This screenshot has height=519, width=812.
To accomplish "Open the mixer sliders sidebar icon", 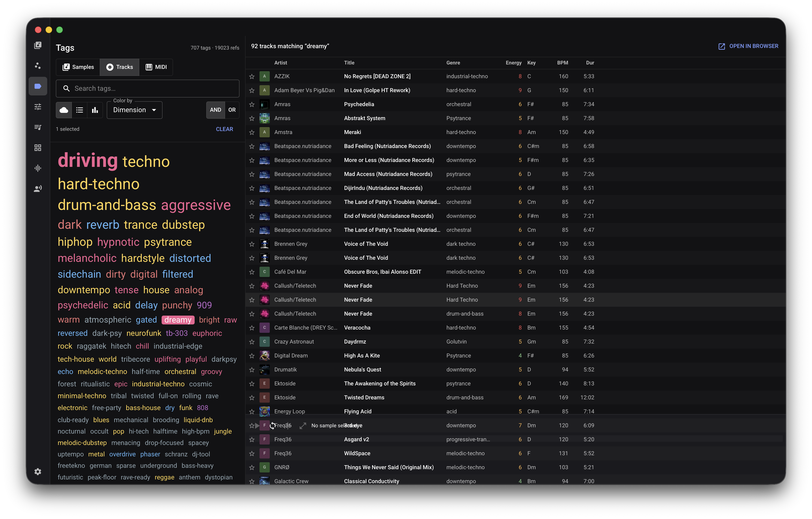I will [x=38, y=107].
